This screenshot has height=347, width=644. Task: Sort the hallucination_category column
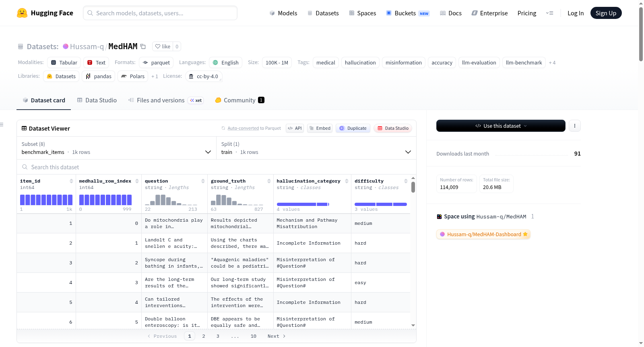coord(347,181)
